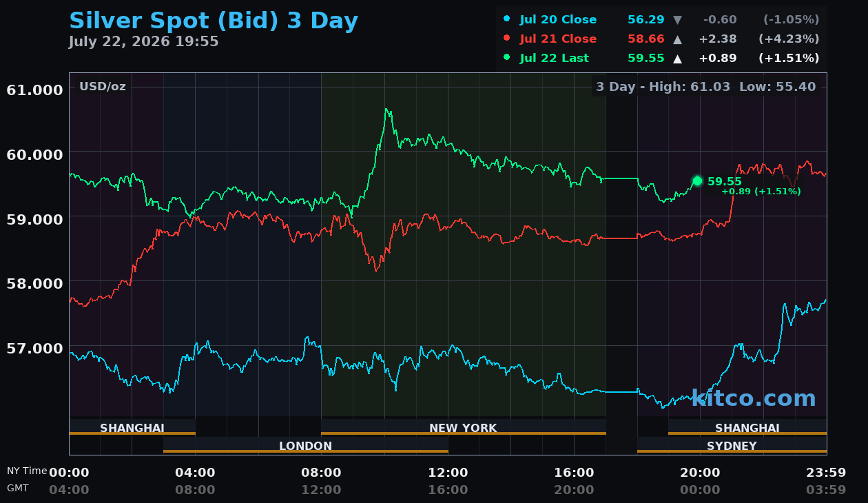868x503 pixels.
Task: Select the Jul 20 Close legend label
Action: [558, 19]
